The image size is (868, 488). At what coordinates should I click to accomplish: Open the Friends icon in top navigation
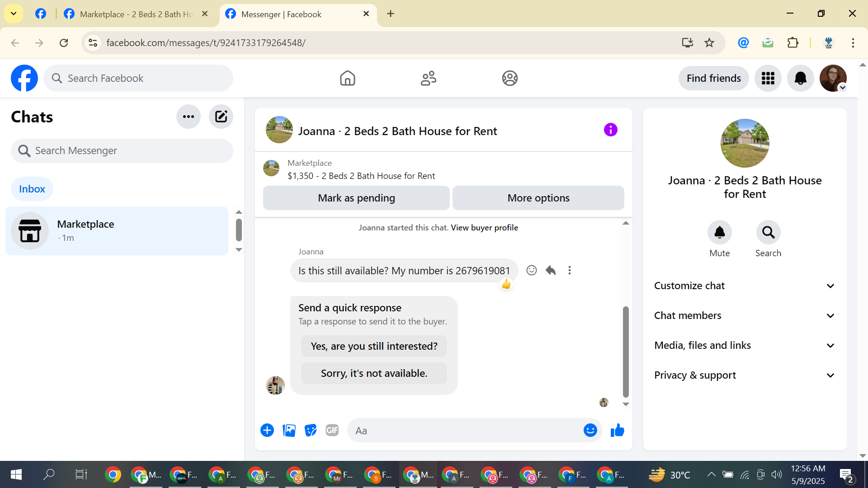click(429, 78)
